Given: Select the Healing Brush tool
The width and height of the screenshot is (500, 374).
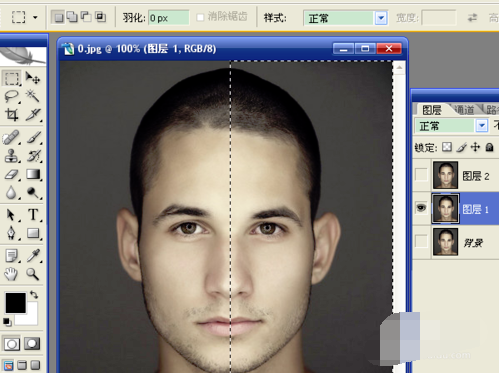Looking at the screenshot, I should (12, 137).
